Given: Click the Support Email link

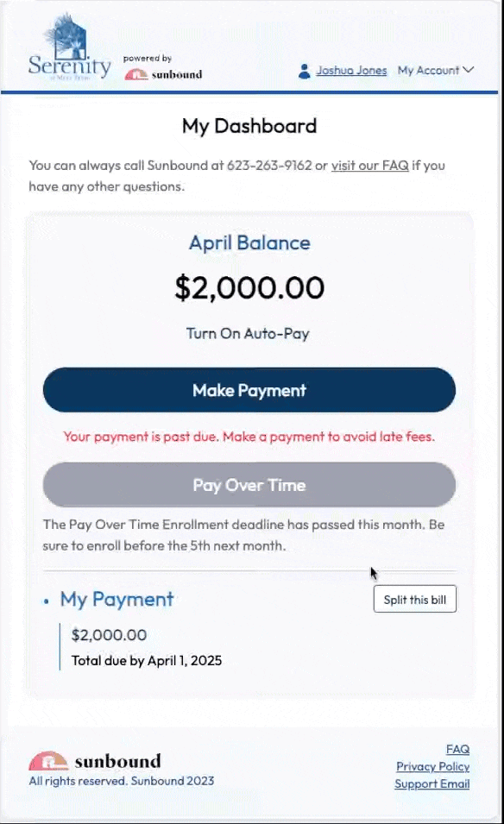Looking at the screenshot, I should click(x=432, y=783).
